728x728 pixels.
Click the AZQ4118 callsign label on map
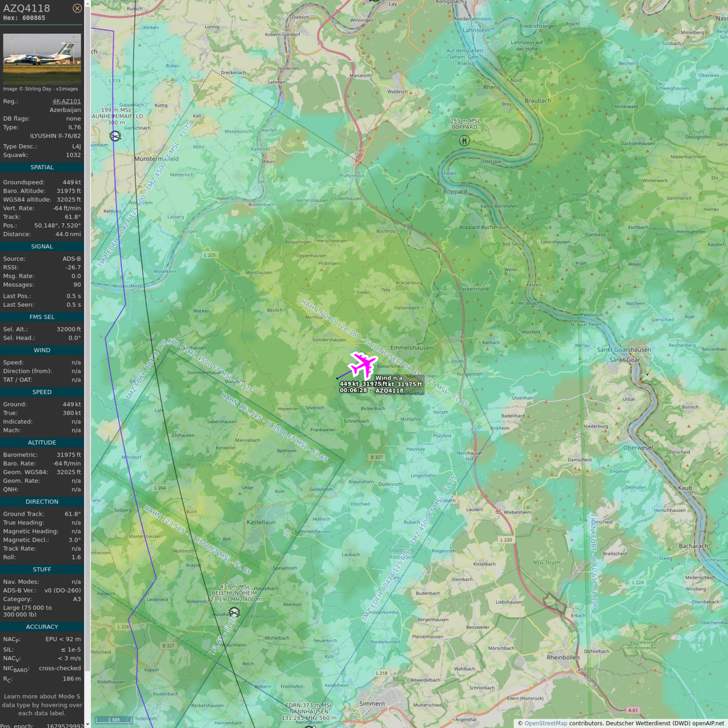389,391
